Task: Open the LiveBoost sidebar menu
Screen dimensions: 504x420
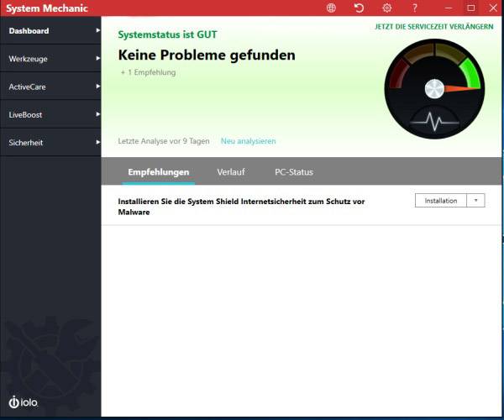Action: (x=50, y=115)
